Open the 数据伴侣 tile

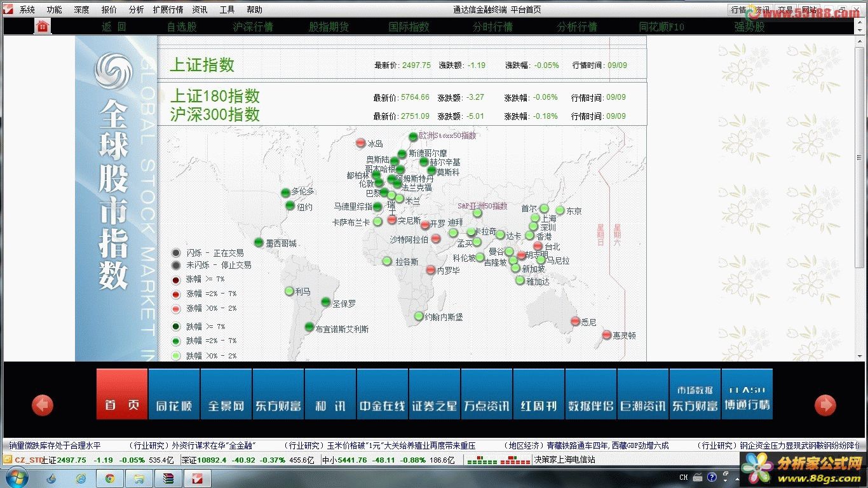591,394
